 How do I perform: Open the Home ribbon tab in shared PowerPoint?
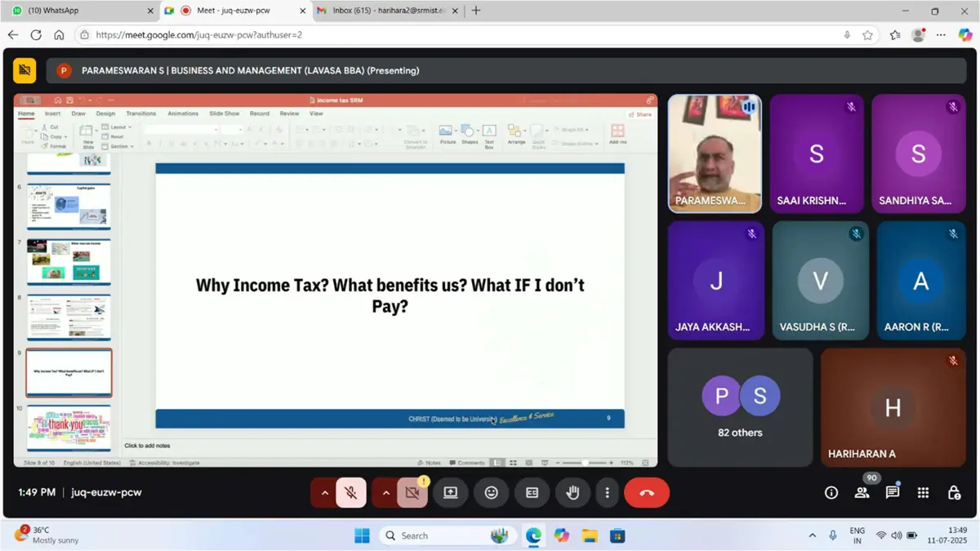26,113
